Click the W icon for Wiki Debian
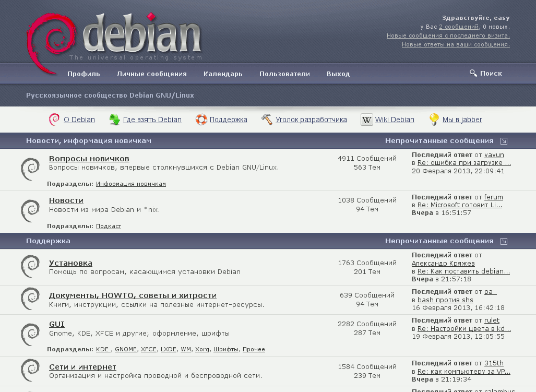Image resolution: width=536 pixels, height=392 pixels. click(x=366, y=120)
